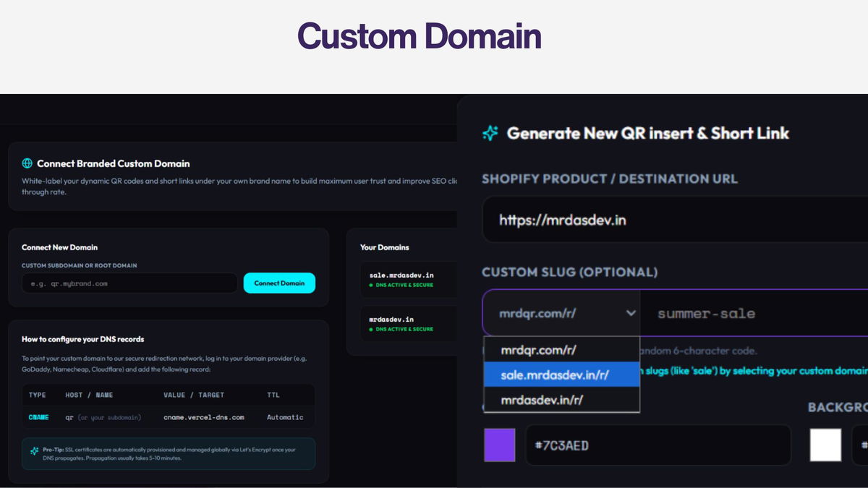Open the white background color swatch
This screenshot has height=488, width=868.
(x=825, y=445)
